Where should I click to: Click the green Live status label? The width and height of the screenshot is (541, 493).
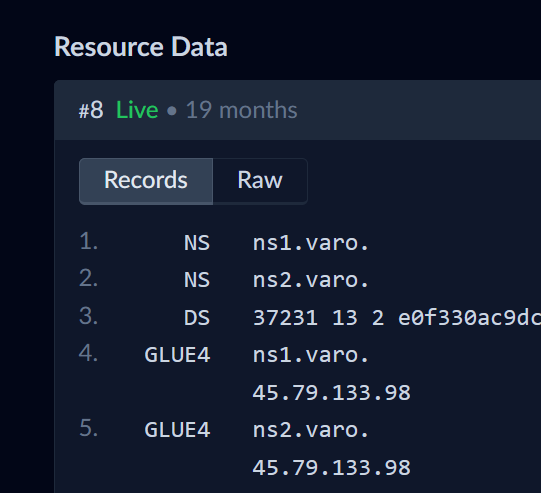[x=137, y=110]
